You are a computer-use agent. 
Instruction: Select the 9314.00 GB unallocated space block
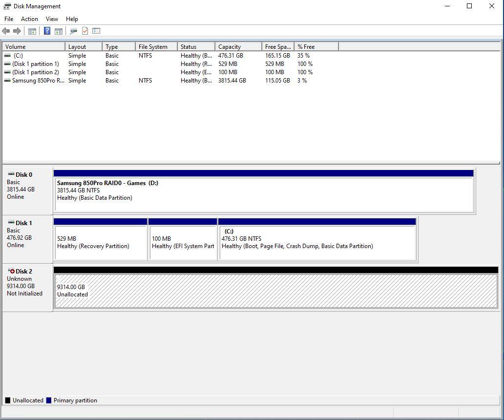pyautogui.click(x=276, y=291)
